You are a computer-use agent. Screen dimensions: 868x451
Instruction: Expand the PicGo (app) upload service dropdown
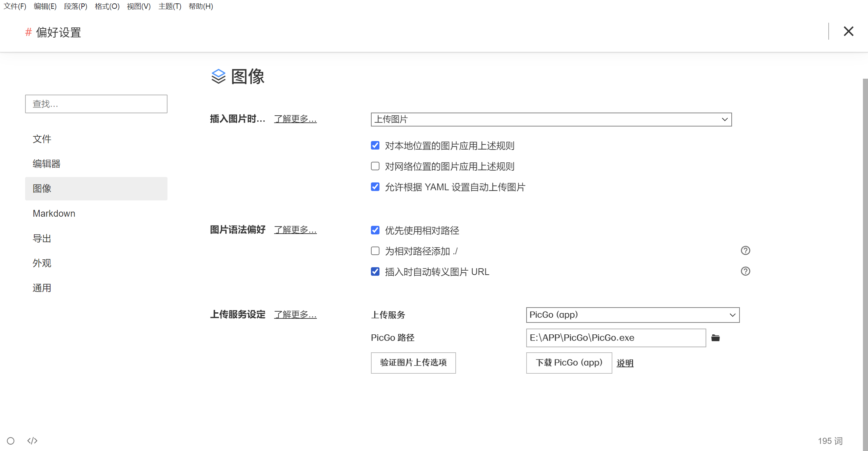pos(632,315)
